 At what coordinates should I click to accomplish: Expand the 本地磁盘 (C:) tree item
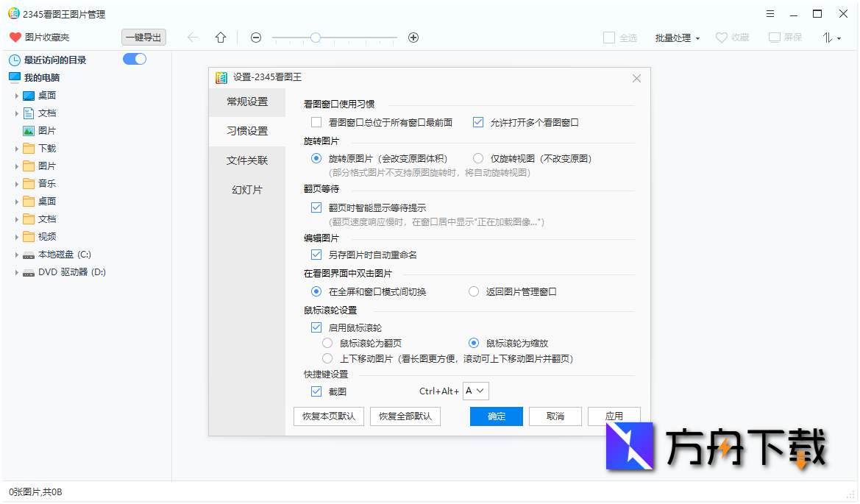pyautogui.click(x=16, y=254)
